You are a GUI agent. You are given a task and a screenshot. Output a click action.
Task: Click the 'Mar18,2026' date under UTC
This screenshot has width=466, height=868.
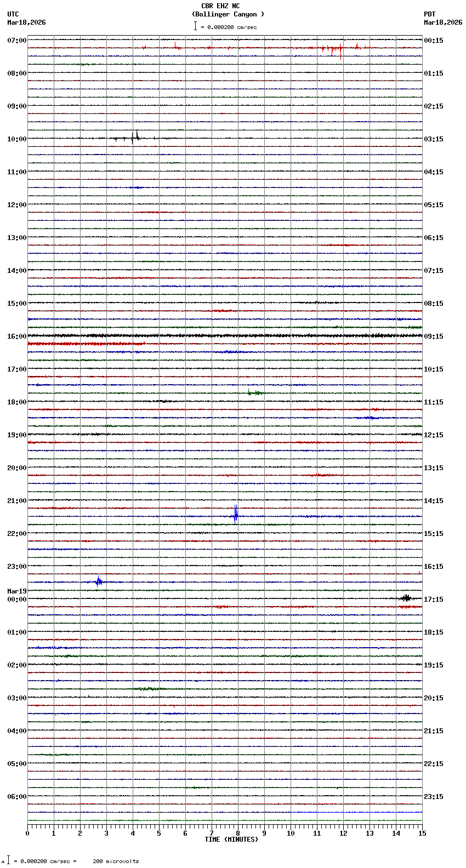[26, 22]
